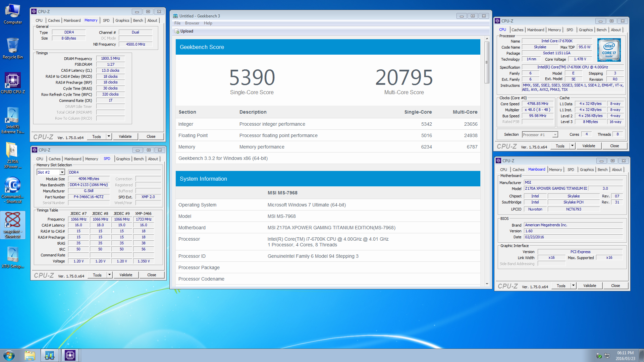Launch CPUID CPU-Z desktop shortcut
The height and width of the screenshot is (362, 644).
(13, 83)
